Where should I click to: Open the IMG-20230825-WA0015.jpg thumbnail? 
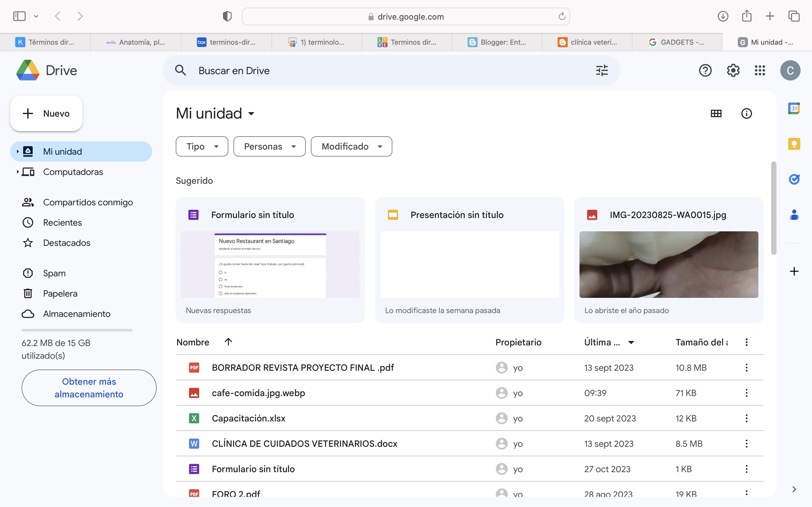click(668, 264)
